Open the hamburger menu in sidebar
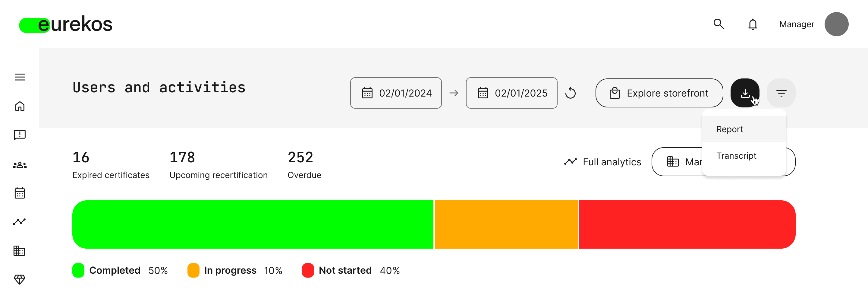This screenshot has width=868, height=296. (20, 77)
